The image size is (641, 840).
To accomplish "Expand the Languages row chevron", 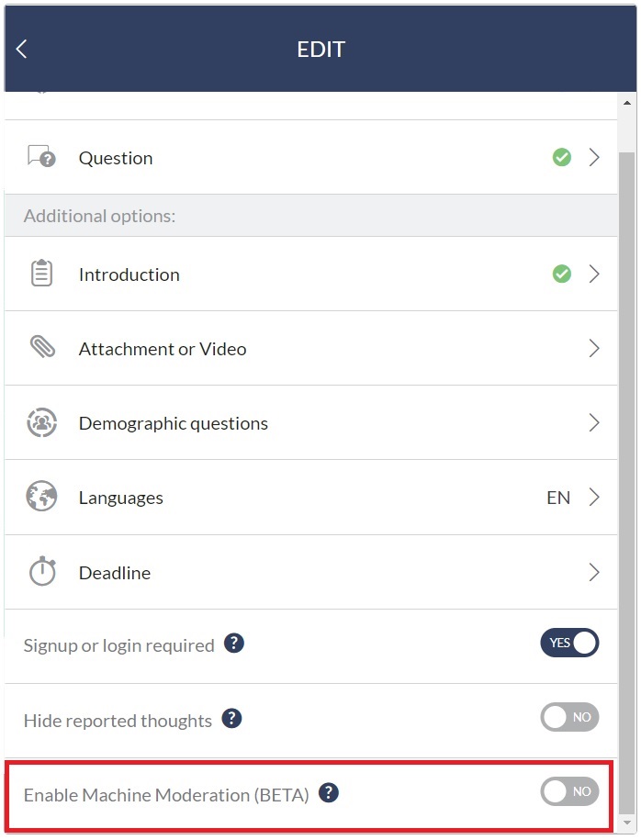I will 594,498.
